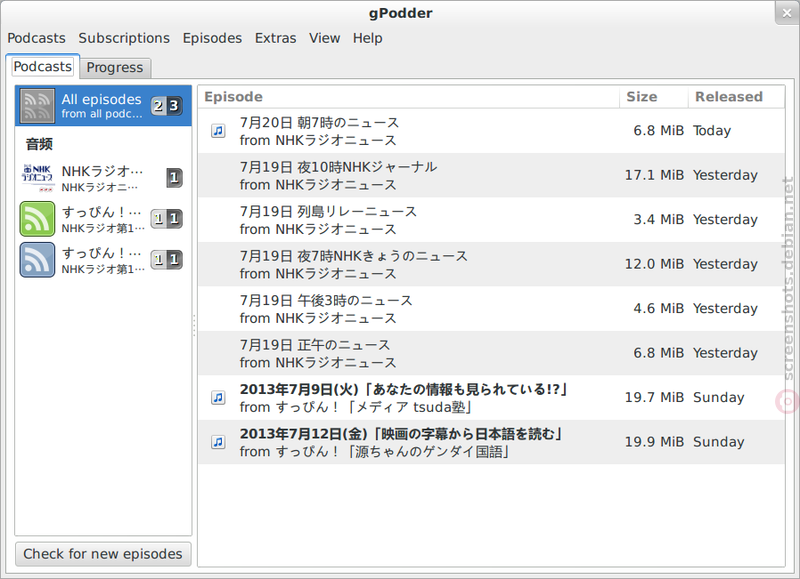
Task: Select the NHKラジオ podcast entry
Action: [x=103, y=178]
